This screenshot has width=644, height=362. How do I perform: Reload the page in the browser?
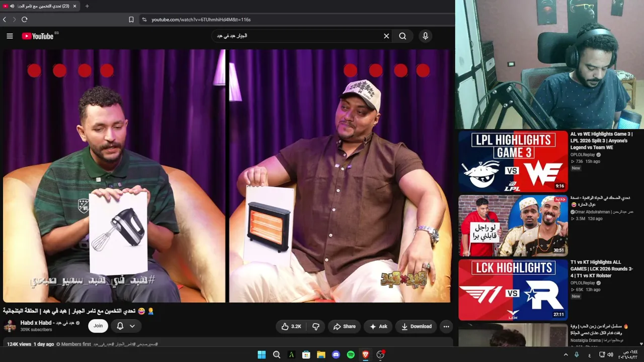(x=24, y=20)
